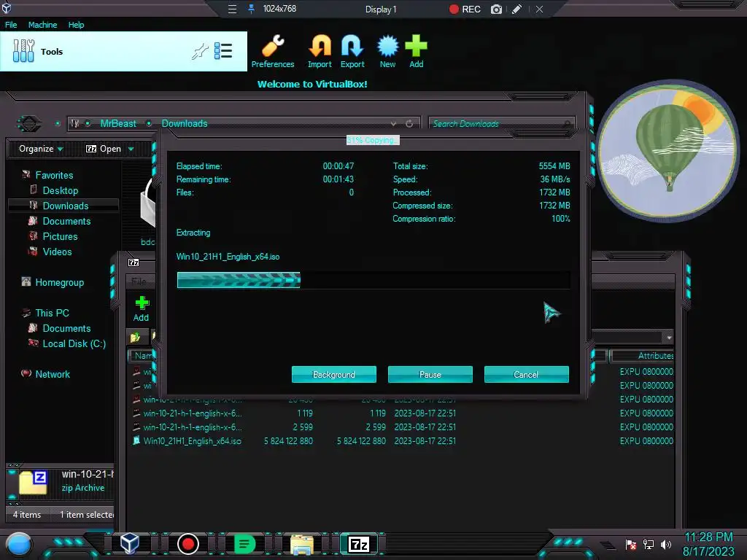The image size is (747, 560).
Task: Open the Organize dropdown
Action: pyautogui.click(x=41, y=149)
